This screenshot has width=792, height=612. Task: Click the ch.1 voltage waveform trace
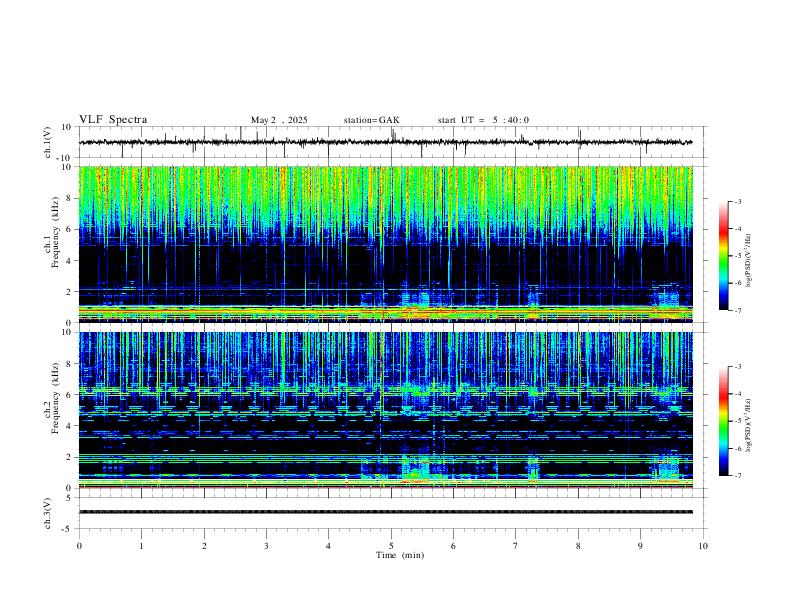coord(385,142)
